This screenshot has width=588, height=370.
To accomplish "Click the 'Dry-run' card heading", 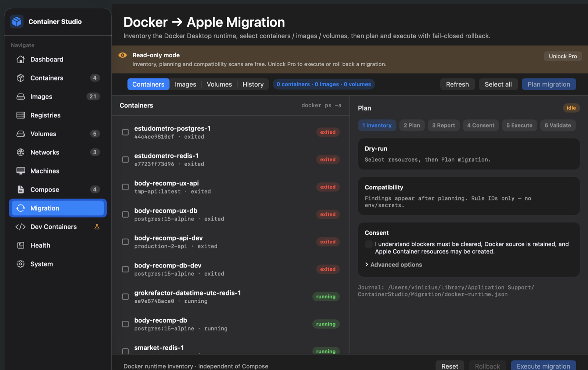I will point(376,148).
